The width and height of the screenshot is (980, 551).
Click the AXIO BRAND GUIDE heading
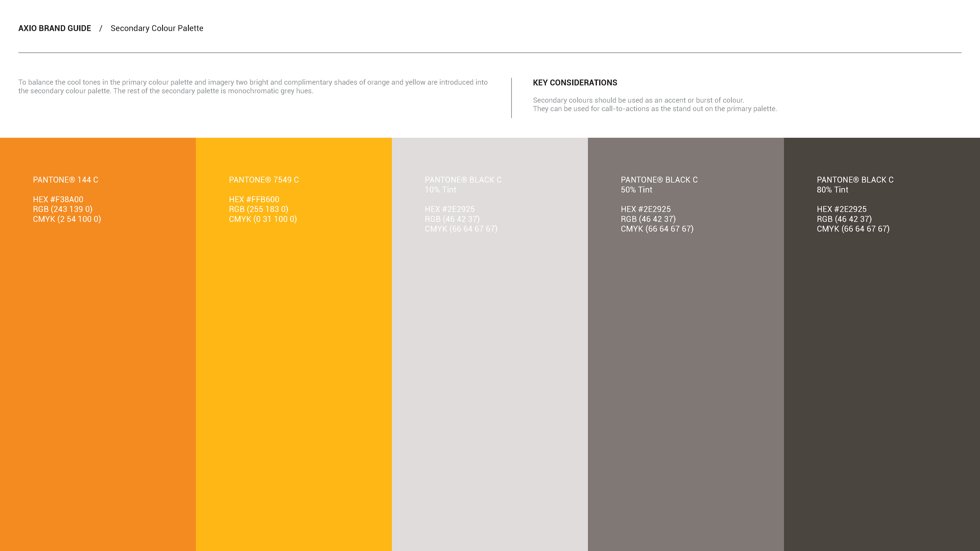coord(55,28)
